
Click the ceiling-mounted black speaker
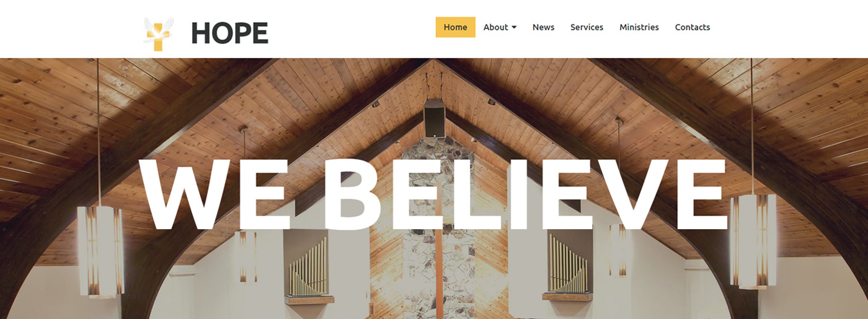(x=435, y=117)
